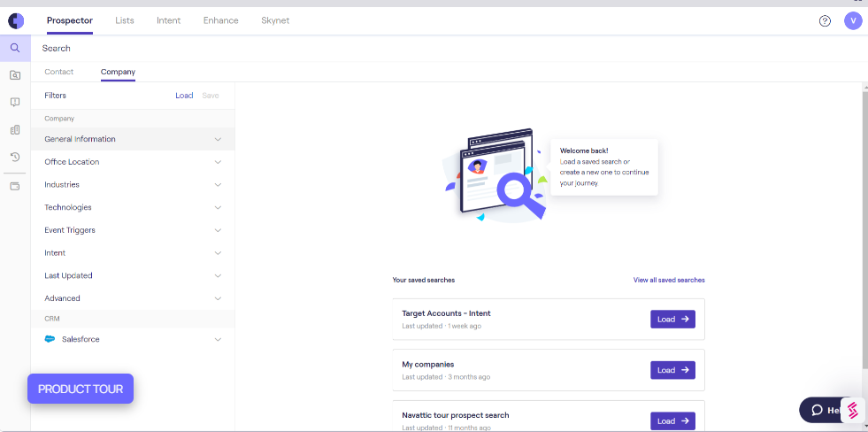Click the My companies card title

(x=428, y=365)
